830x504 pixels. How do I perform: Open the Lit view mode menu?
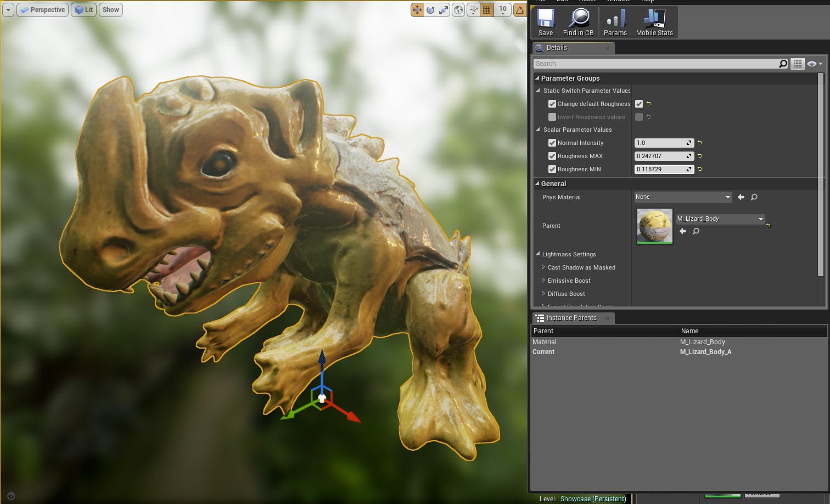[x=84, y=10]
